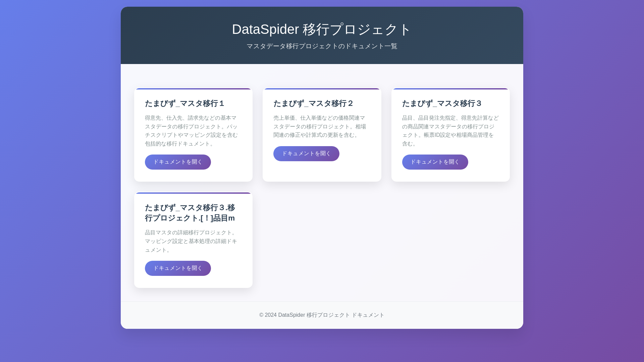This screenshot has width=644, height=362.
Task: Click description 品目マスタの詳細移行プロジェクト
Action: (x=191, y=241)
